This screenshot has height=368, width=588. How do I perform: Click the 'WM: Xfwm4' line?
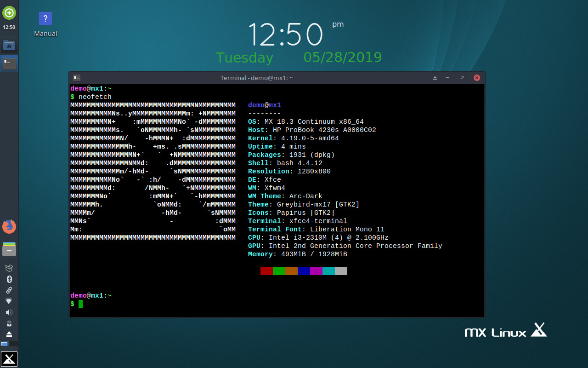pos(266,188)
